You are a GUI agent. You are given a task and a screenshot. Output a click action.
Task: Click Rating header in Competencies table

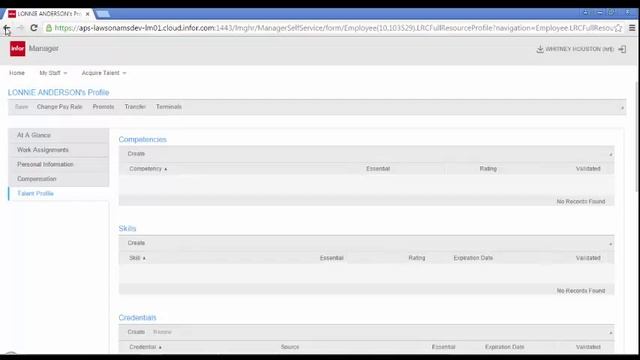tap(488, 169)
